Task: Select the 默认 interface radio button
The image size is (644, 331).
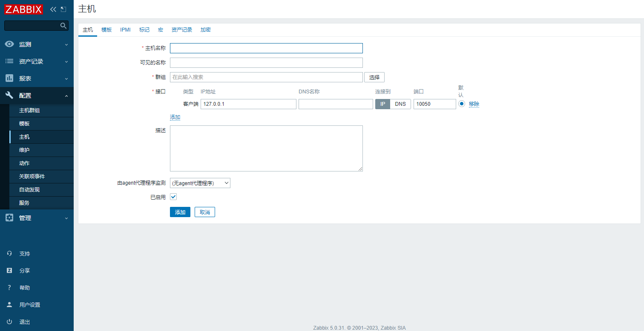Action: (462, 104)
